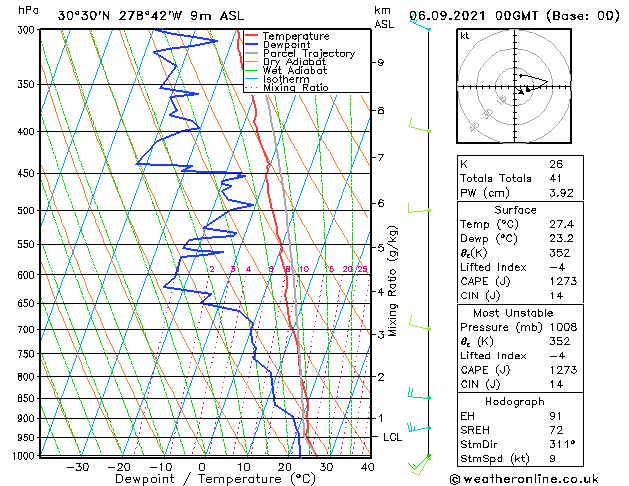Click the Wet Adiabat legend entry
This screenshot has height=486, width=629.
(x=295, y=71)
